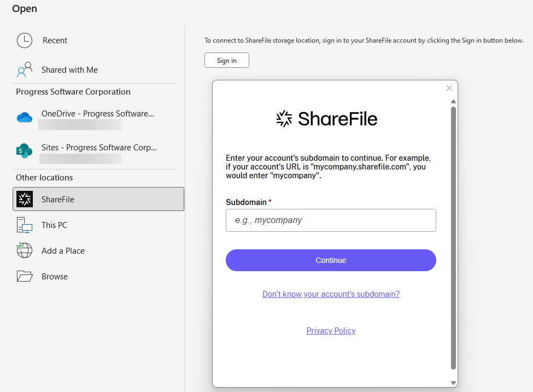Click the Progress Software Corporation heading
The height and width of the screenshot is (392, 533).
(x=73, y=92)
